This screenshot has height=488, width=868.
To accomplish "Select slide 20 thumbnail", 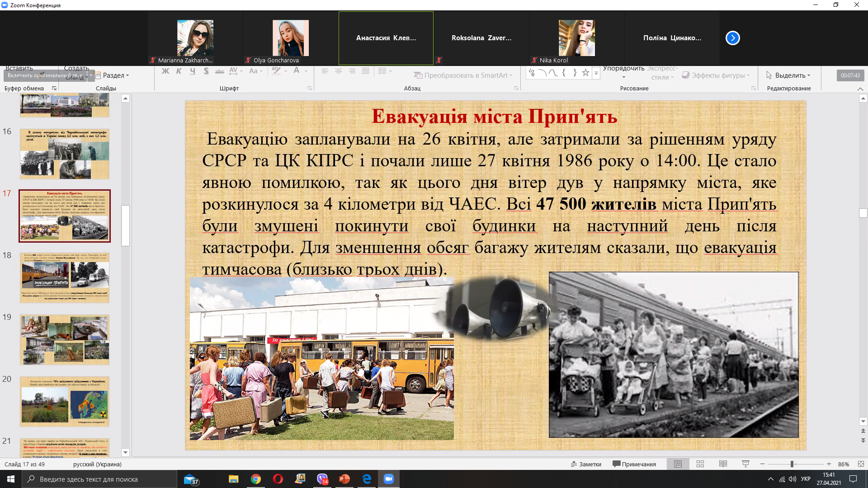I will 65,401.
